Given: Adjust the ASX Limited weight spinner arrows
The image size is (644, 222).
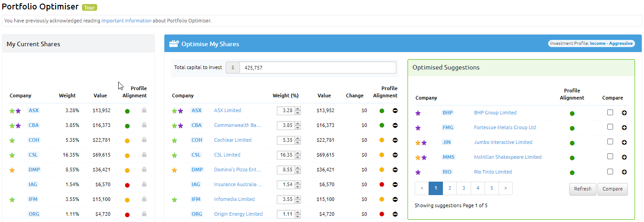Looking at the screenshot, I should [298, 111].
